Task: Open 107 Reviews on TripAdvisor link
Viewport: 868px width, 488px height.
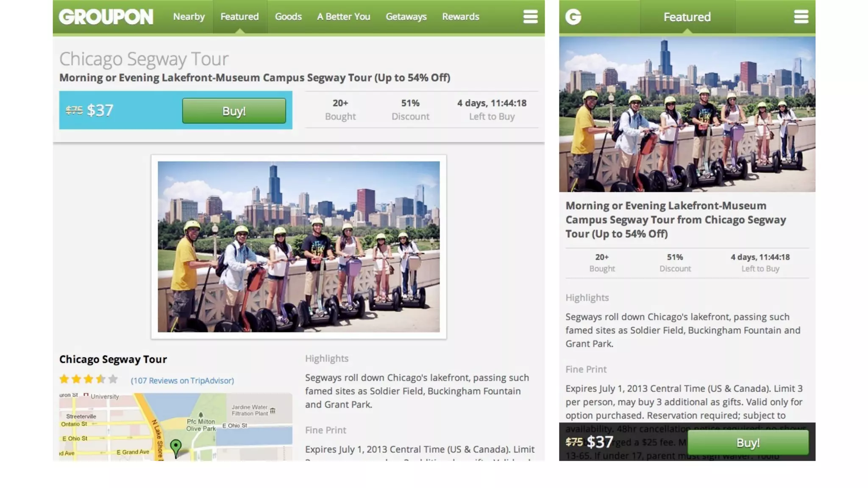Action: [182, 380]
